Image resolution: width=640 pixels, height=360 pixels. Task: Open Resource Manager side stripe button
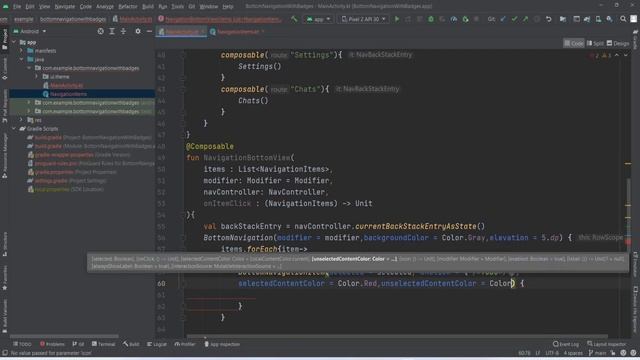click(4, 156)
